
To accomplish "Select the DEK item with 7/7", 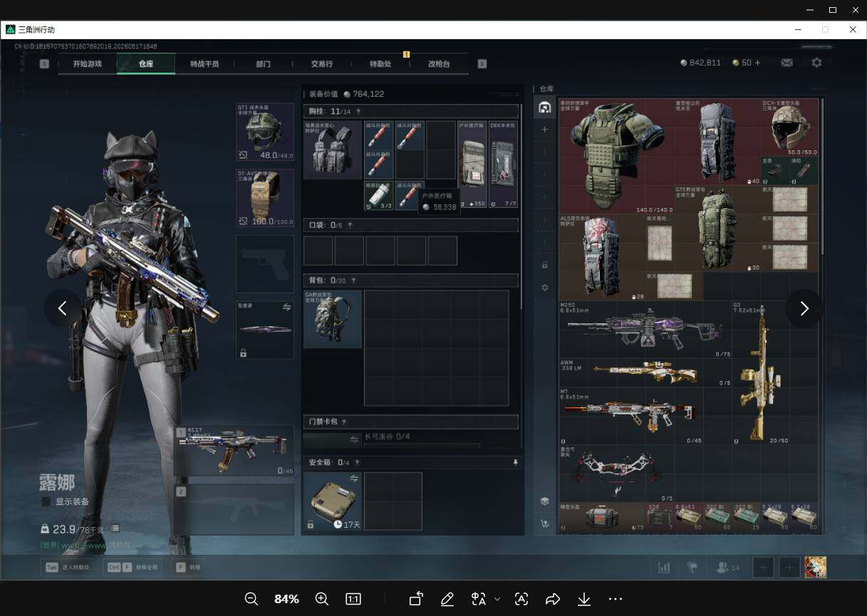I will 504,165.
